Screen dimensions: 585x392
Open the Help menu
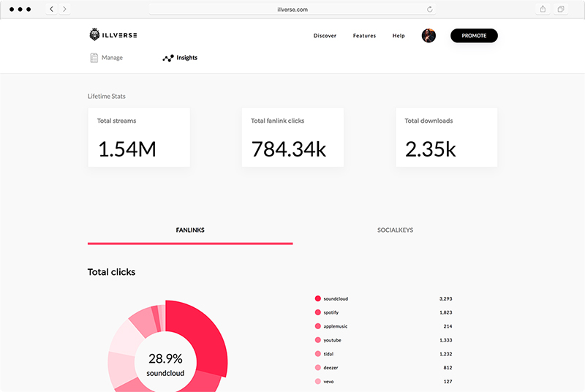pos(399,36)
